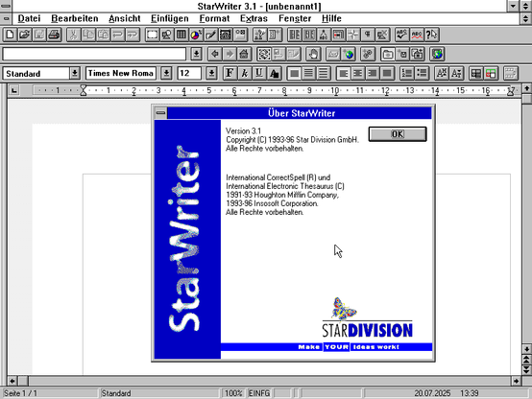
Task: Open the URL field dropdown arrow
Action: click(196, 54)
